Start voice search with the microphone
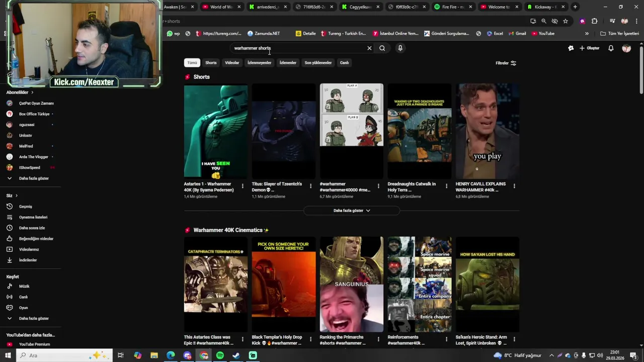The width and height of the screenshot is (644, 362). coord(400,48)
